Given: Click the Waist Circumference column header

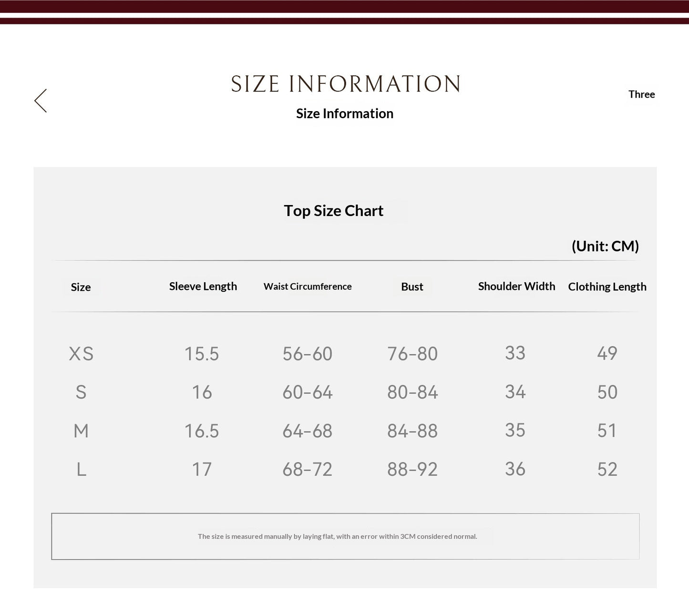Looking at the screenshot, I should 308,287.
